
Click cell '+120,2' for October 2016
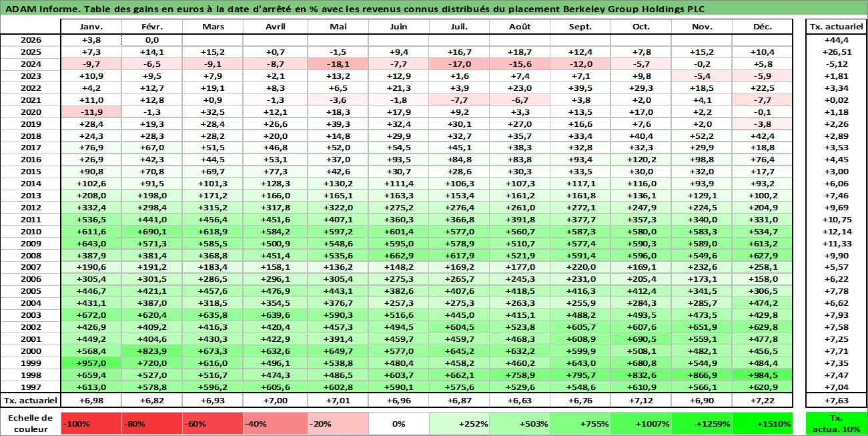pyautogui.click(x=640, y=160)
